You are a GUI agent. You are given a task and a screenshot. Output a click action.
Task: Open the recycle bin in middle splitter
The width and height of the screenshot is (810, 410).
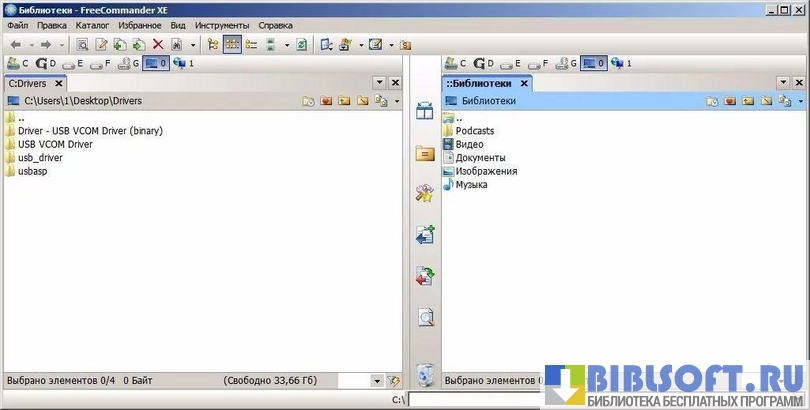[425, 374]
